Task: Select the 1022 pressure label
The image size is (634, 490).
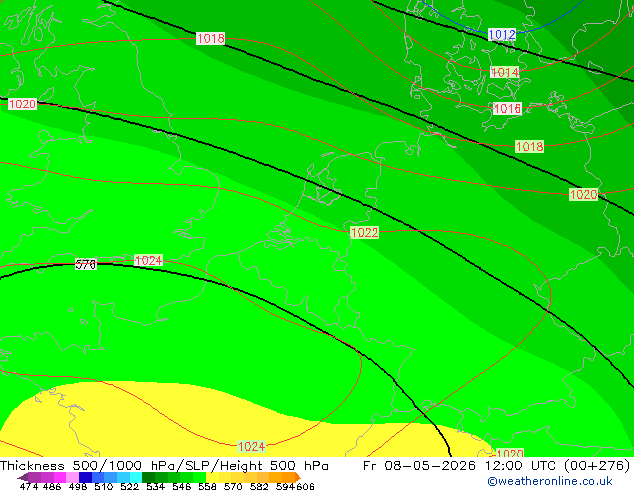Action: 365,232
